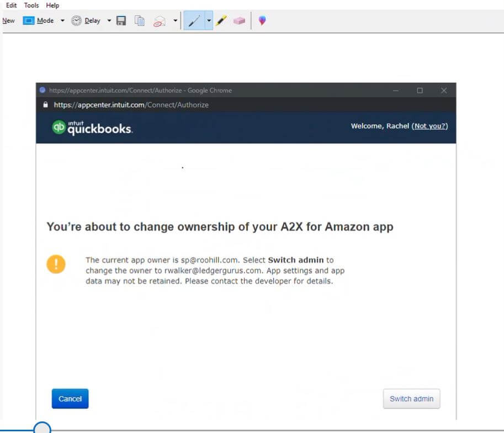Copy the snip using copy icon

pos(140,20)
